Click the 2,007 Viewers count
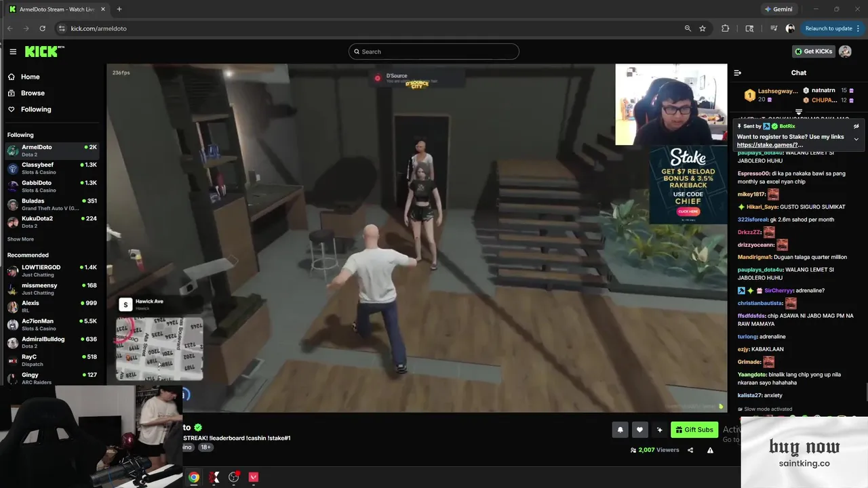Screen dimensions: 868x488 654,450
